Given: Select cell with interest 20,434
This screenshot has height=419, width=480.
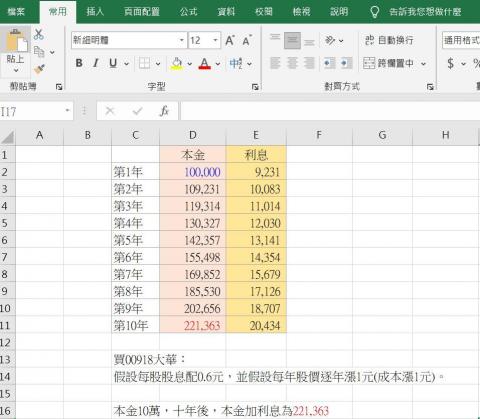Looking at the screenshot, I should click(256, 325).
